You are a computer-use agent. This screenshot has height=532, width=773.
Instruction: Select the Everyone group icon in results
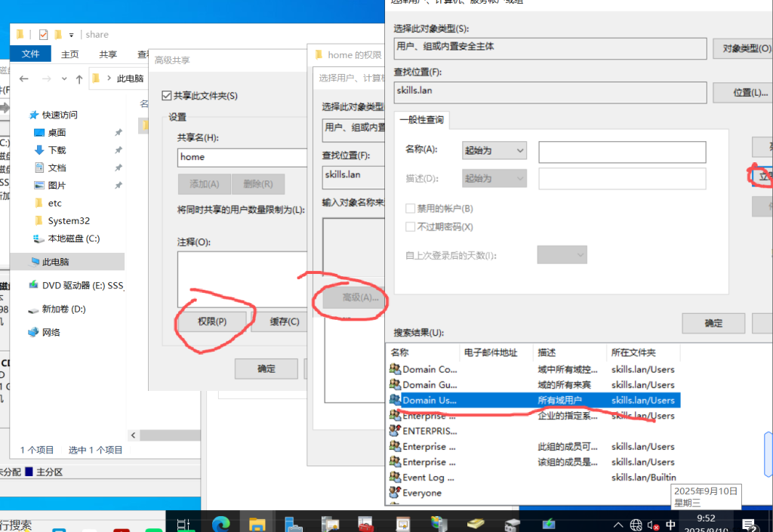point(395,493)
